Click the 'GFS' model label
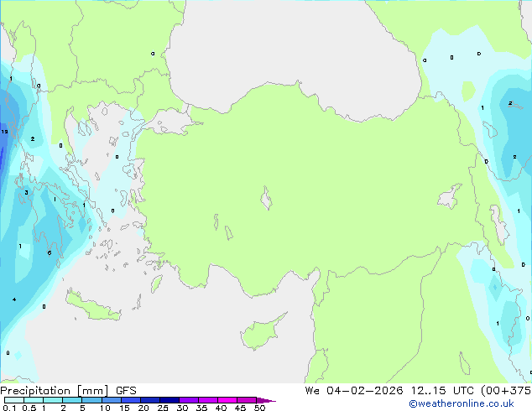Screen dimensions: 532x411 click(126, 391)
